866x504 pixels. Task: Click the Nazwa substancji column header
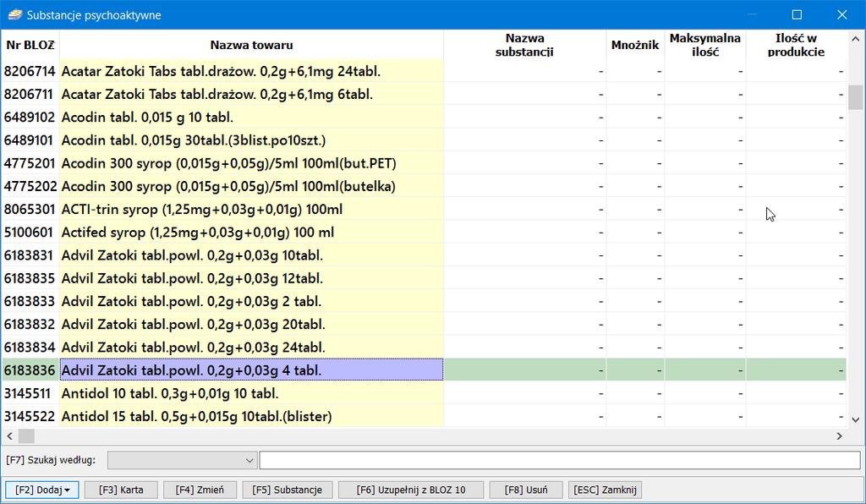pos(524,46)
